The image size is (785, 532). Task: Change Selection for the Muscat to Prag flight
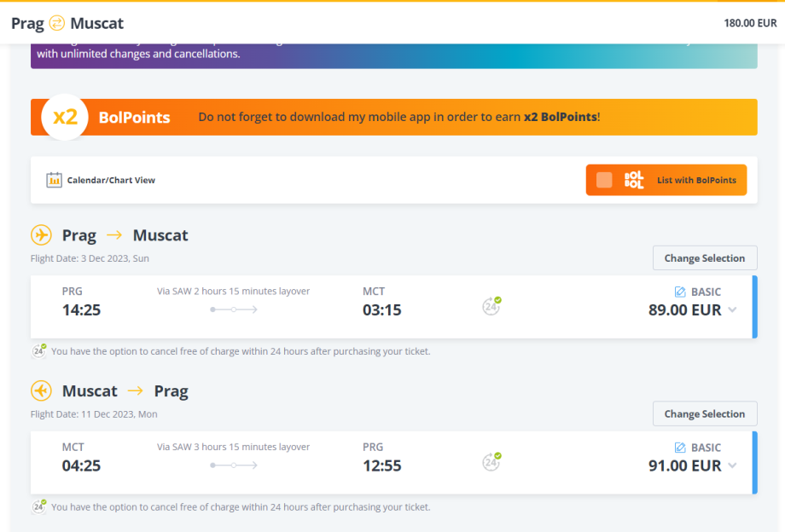click(704, 414)
